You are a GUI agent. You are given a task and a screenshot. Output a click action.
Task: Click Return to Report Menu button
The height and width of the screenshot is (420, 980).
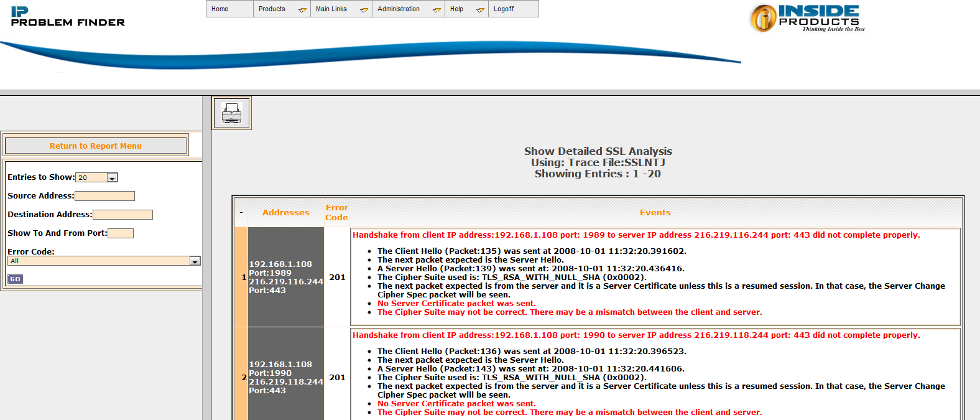tap(96, 146)
